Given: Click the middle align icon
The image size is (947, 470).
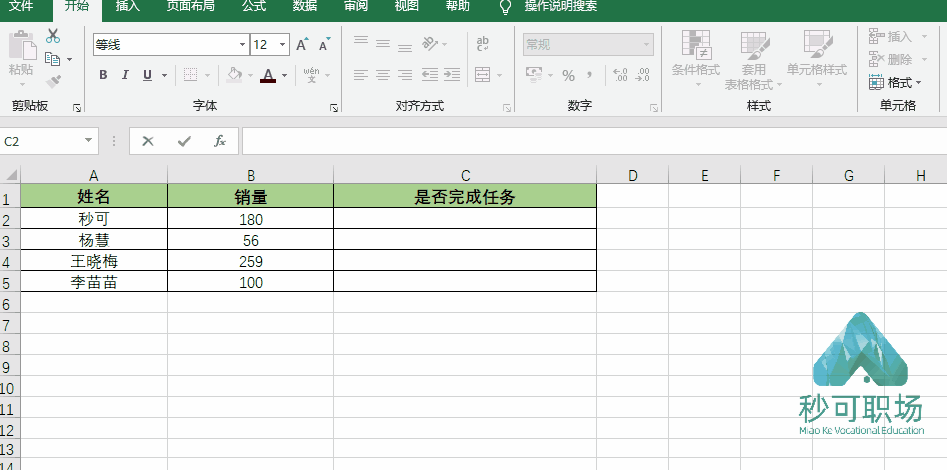Looking at the screenshot, I should pos(383,43).
